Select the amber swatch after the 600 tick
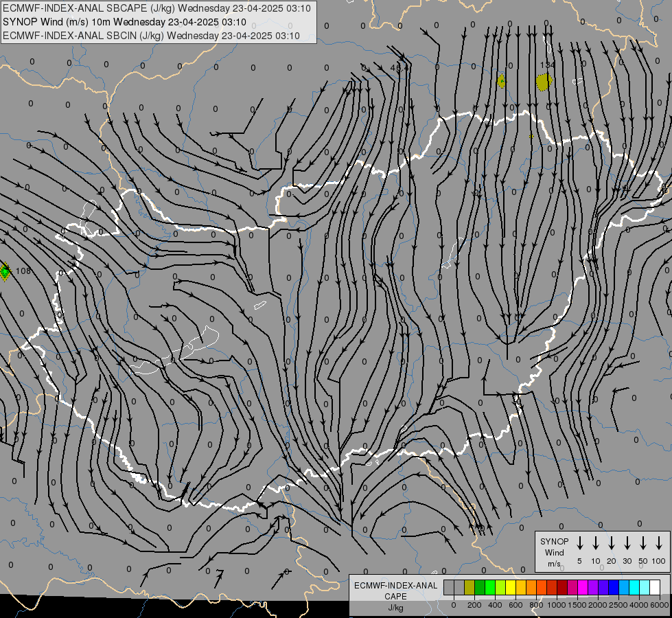 521,587
